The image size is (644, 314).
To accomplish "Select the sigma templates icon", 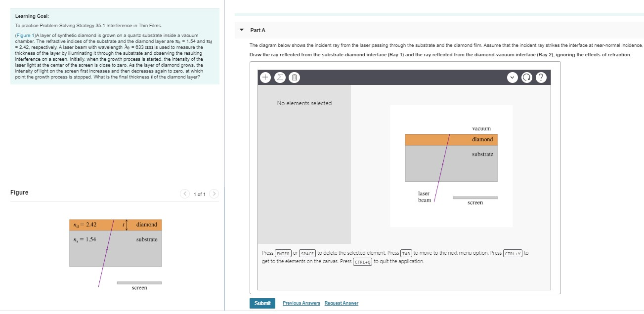I will click(280, 78).
